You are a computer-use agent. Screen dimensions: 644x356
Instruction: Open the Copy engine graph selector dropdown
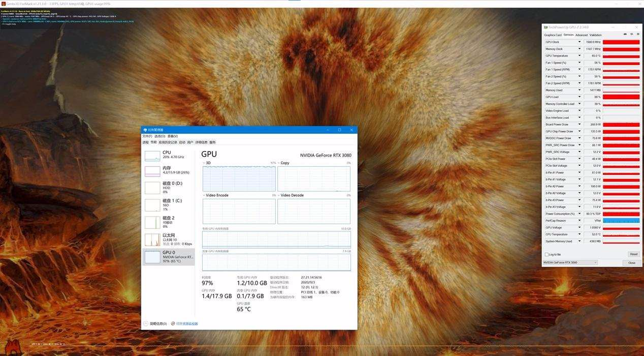pyautogui.click(x=279, y=163)
